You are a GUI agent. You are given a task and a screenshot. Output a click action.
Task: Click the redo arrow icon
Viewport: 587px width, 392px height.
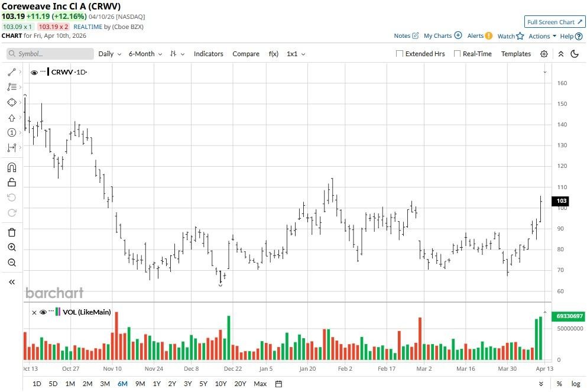[x=12, y=213]
